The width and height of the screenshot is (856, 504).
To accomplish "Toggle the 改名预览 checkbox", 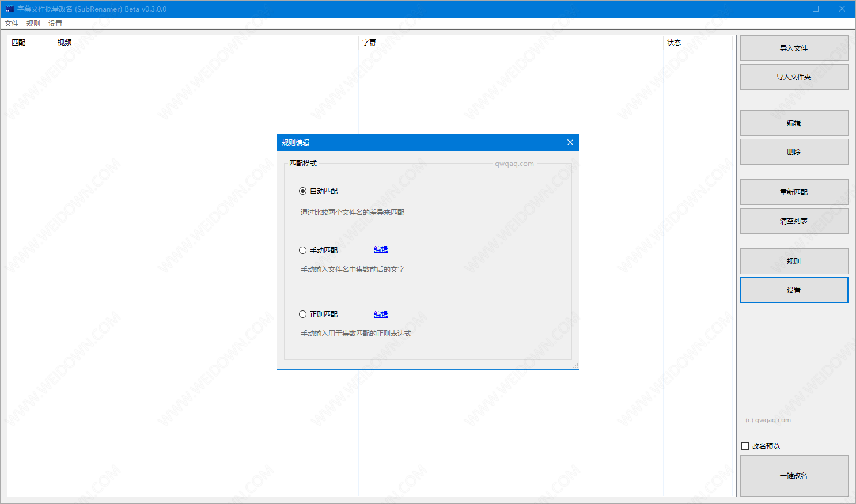I will 745,446.
